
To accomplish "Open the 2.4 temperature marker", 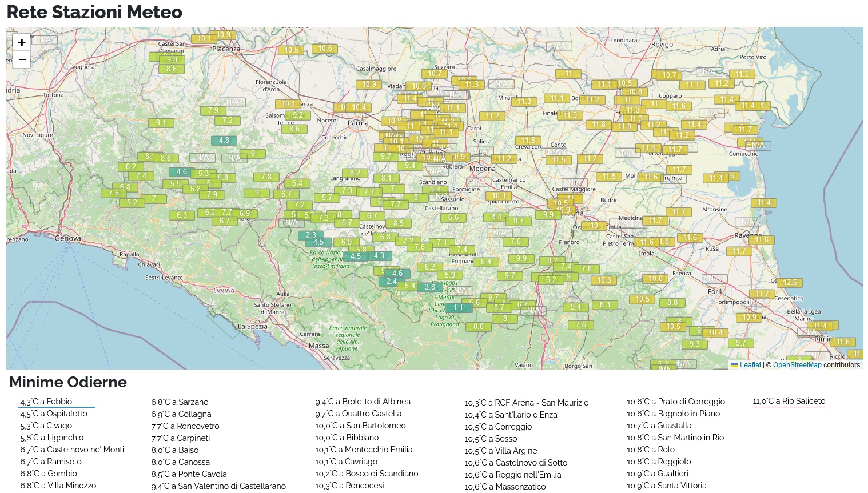I will [391, 282].
